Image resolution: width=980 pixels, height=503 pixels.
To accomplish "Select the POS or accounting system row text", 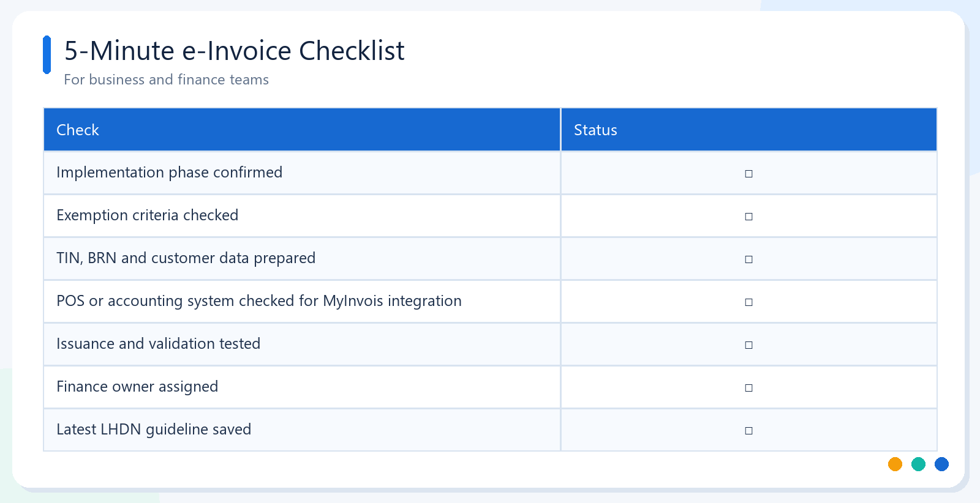I will pyautogui.click(x=258, y=301).
